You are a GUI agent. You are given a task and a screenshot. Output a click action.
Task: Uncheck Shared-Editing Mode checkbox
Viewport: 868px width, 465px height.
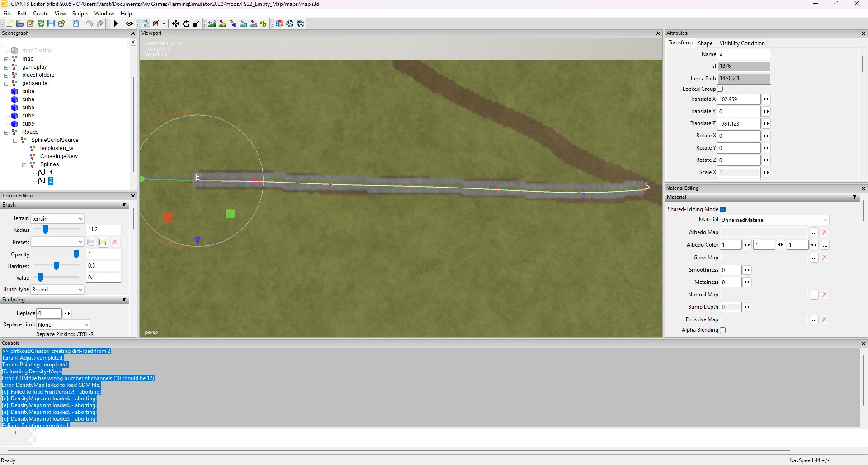point(722,209)
